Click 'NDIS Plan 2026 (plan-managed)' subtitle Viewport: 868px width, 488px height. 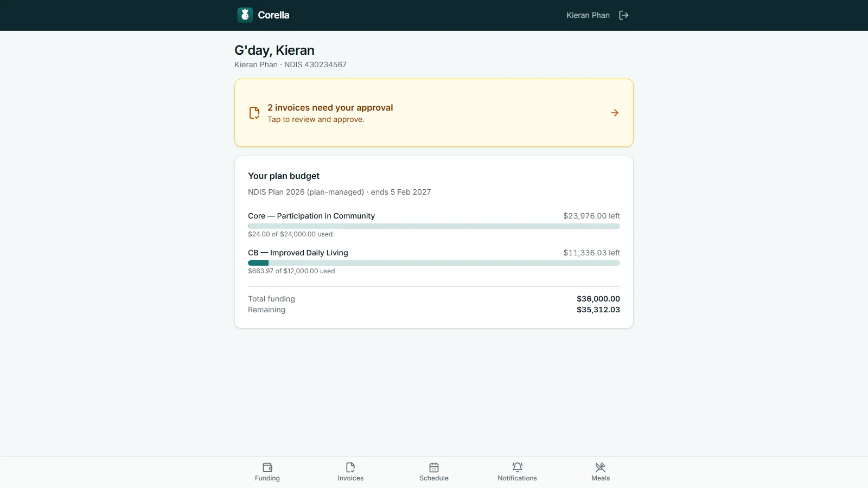point(306,192)
